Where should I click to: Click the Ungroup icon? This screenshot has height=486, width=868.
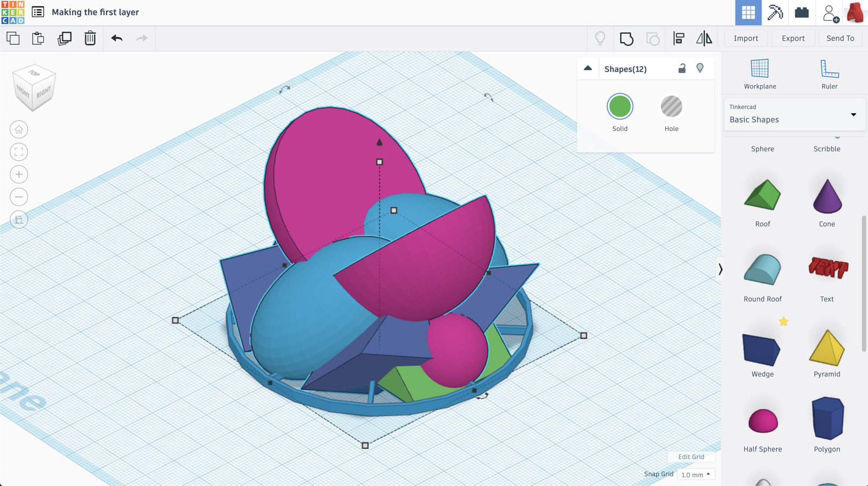[x=653, y=38]
